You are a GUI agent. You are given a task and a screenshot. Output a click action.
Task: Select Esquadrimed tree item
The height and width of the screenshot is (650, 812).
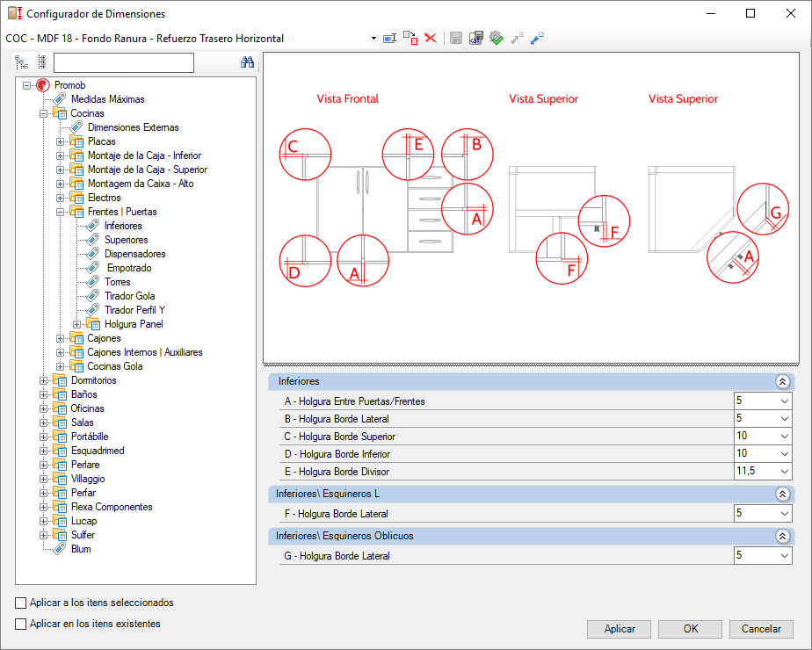(x=98, y=451)
